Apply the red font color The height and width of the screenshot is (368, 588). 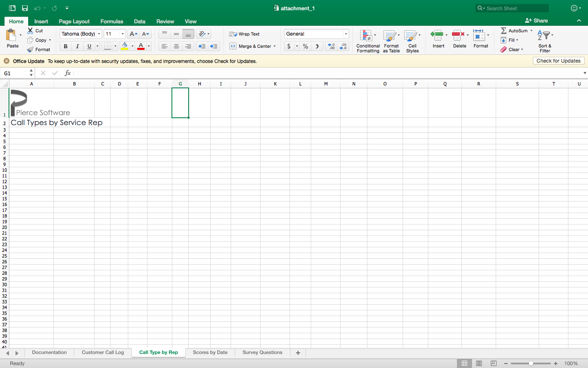141,46
